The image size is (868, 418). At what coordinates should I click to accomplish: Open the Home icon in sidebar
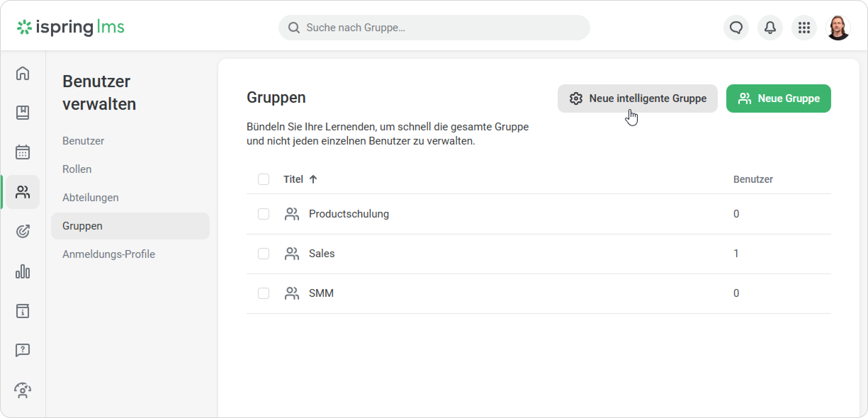click(x=23, y=73)
